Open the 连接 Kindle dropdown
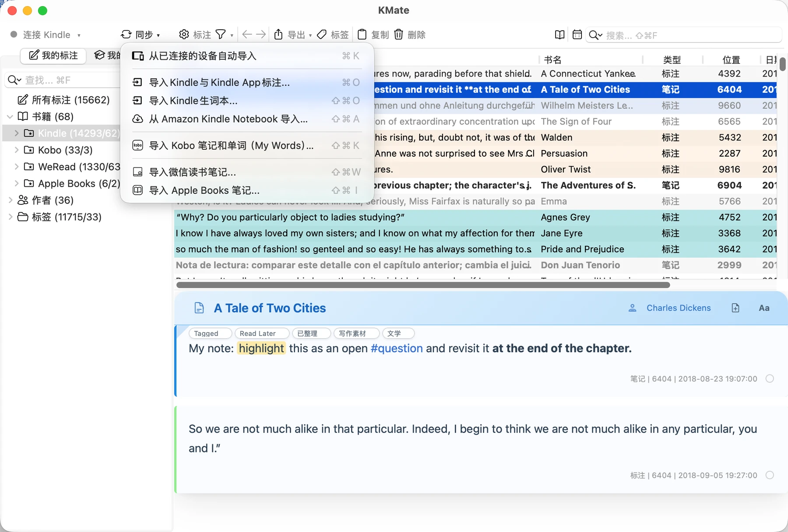The height and width of the screenshot is (532, 788). click(46, 35)
